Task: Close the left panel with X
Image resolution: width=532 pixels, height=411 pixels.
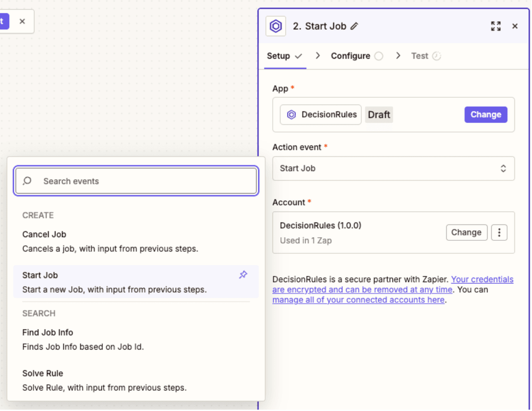Action: coord(22,21)
